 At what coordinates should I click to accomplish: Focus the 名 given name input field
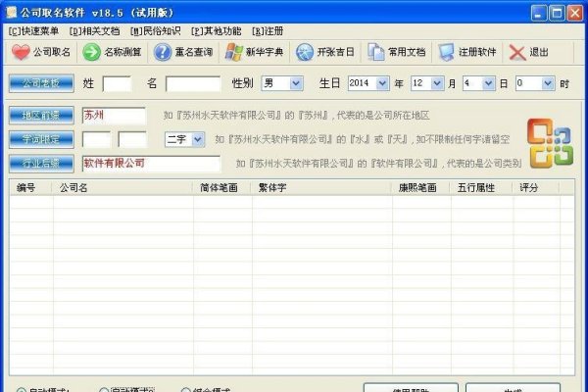193,83
